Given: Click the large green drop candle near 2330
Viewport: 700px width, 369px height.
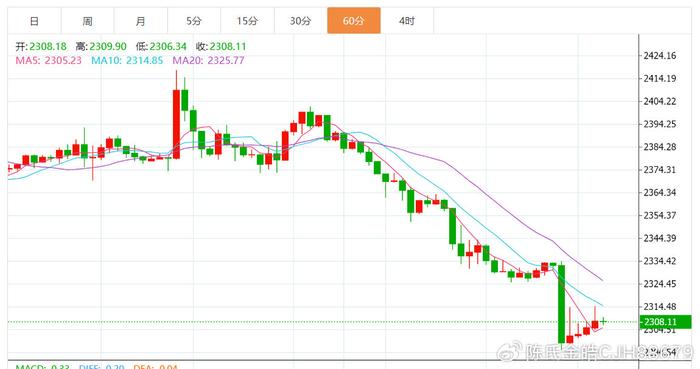Looking at the screenshot, I should pyautogui.click(x=562, y=304).
